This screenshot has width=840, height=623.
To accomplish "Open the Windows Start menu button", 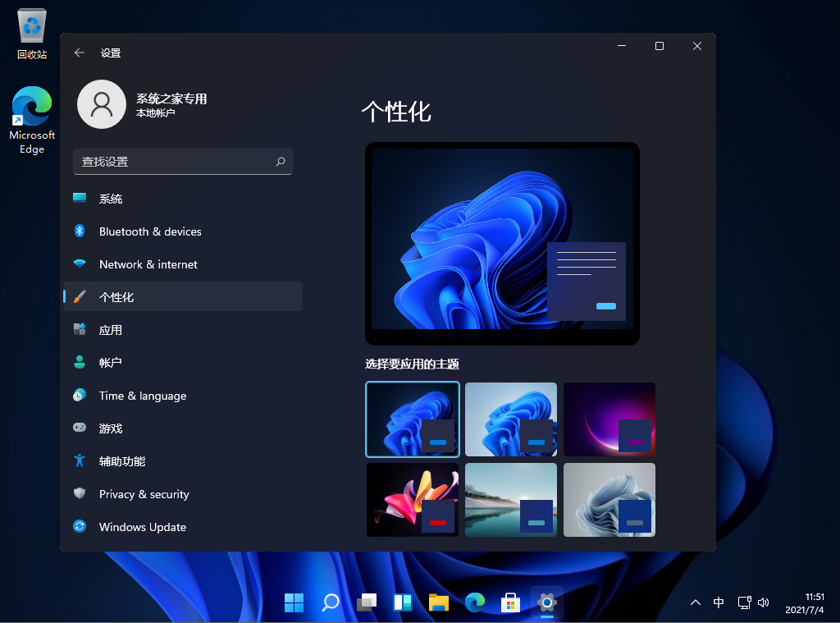I will [294, 602].
